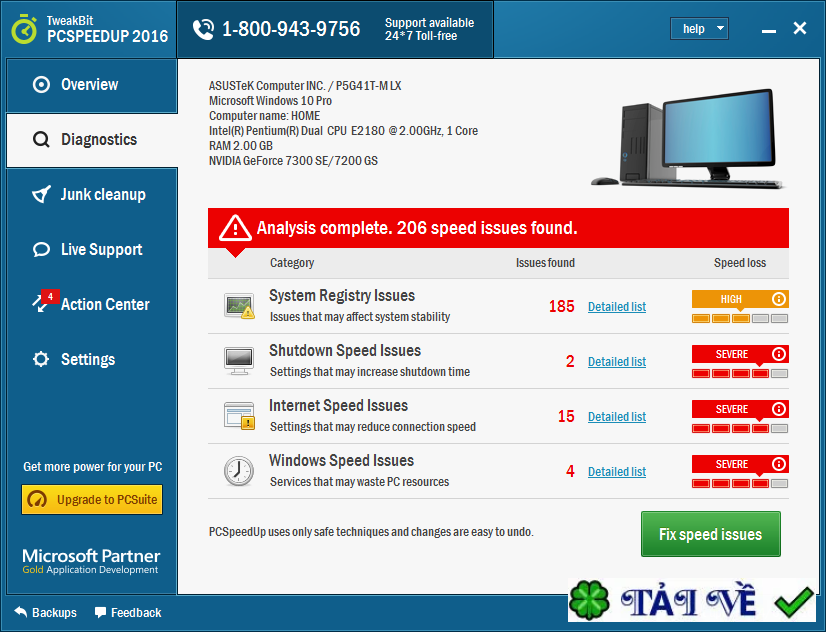Close the PCSpeedUp window
Image resolution: width=826 pixels, height=632 pixels.
tap(800, 28)
